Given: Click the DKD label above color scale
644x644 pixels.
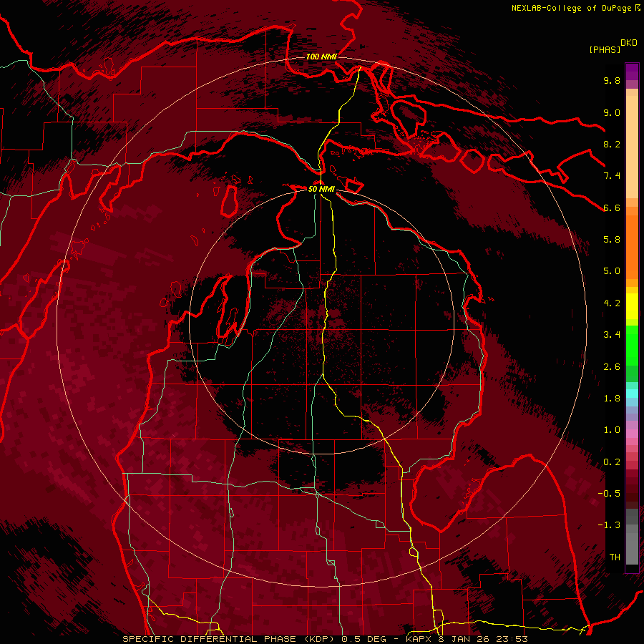Looking at the screenshot, I should 629,43.
